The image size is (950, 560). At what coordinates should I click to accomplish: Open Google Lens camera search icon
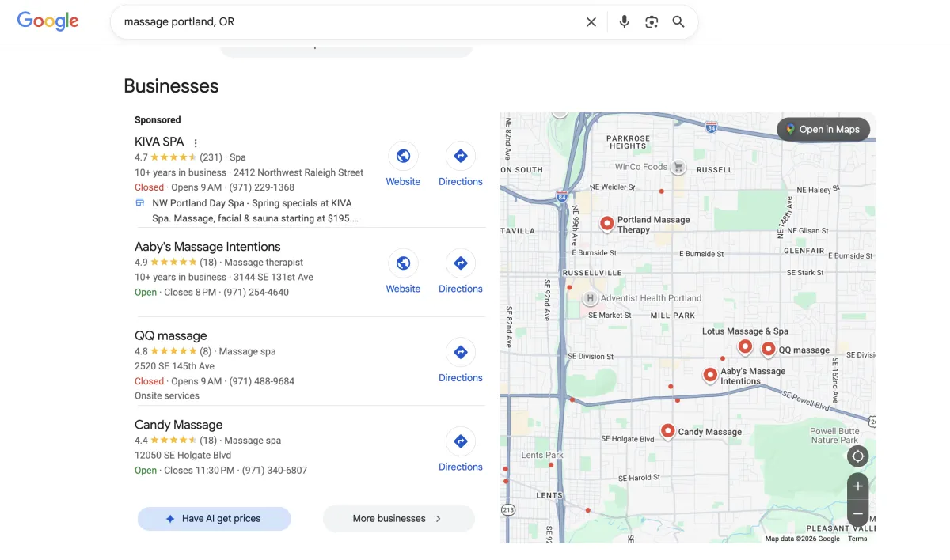tap(652, 21)
